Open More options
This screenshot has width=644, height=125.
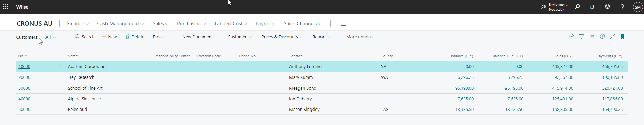[x=359, y=37]
